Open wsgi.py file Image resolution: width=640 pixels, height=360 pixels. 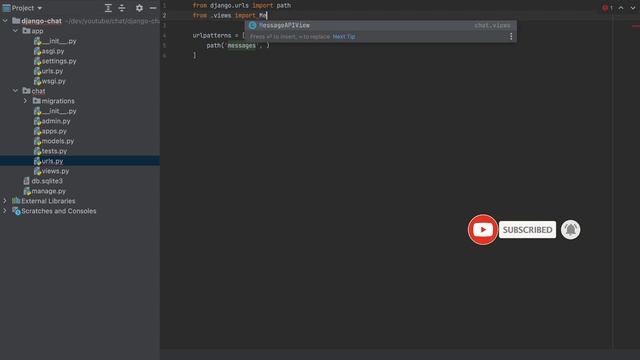[x=54, y=81]
